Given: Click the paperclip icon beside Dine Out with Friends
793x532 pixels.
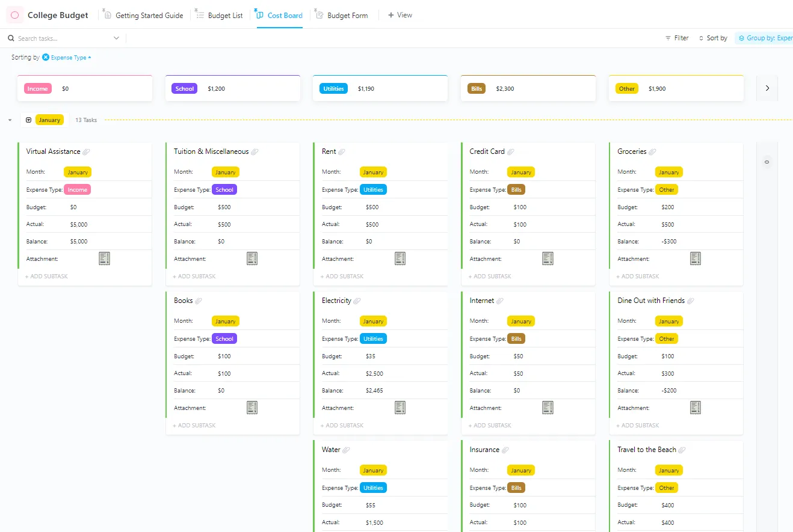Looking at the screenshot, I should [x=691, y=301].
